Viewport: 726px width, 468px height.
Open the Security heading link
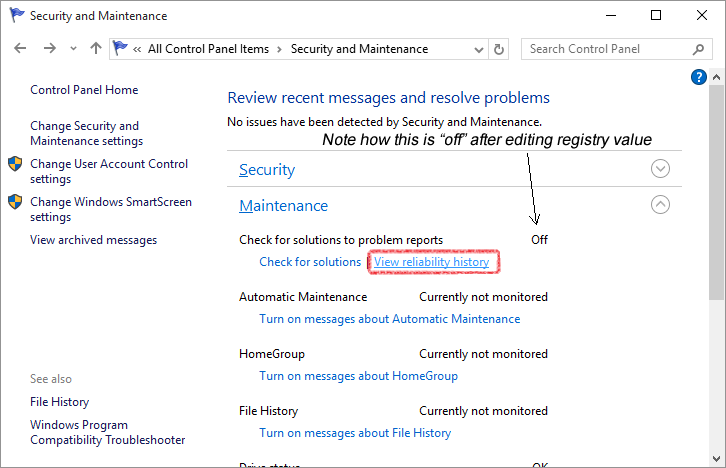(267, 170)
